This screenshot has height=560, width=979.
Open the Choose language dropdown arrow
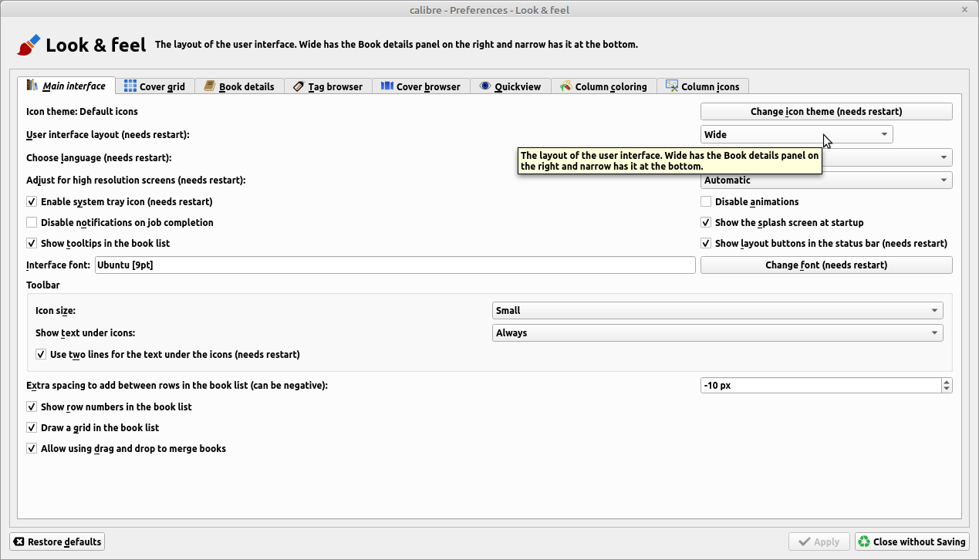pos(944,157)
